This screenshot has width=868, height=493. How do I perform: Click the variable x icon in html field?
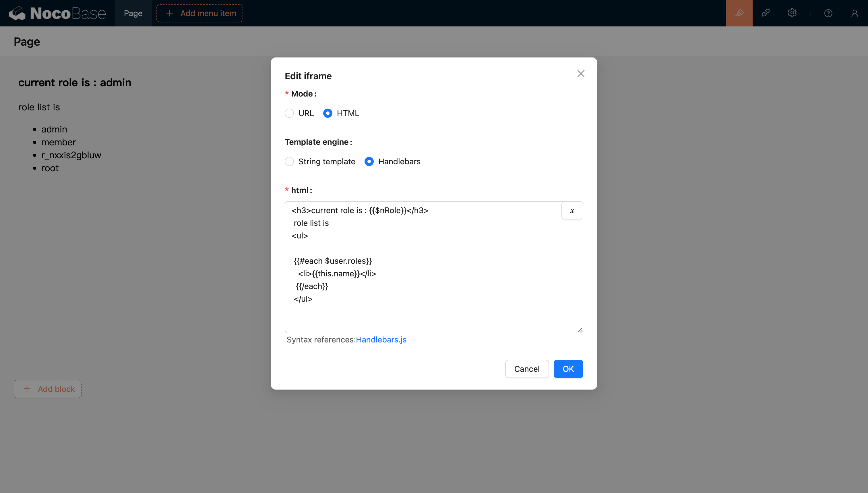coord(572,211)
